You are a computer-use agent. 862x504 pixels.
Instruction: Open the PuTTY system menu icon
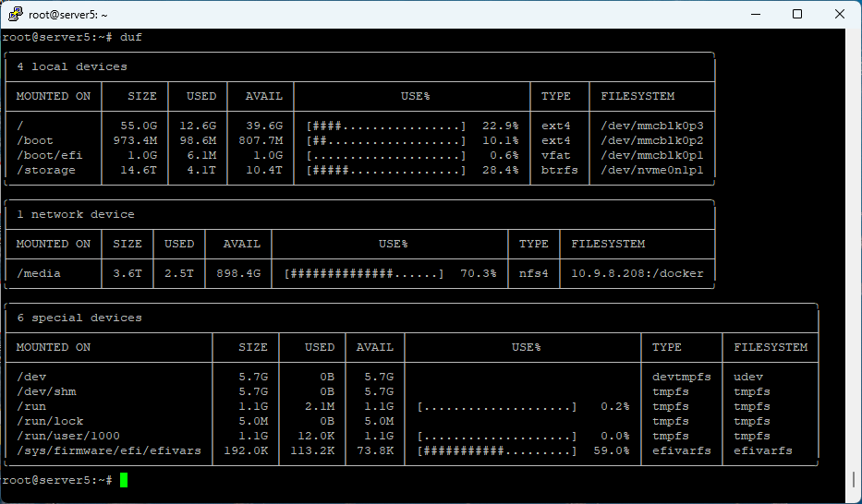[15, 14]
